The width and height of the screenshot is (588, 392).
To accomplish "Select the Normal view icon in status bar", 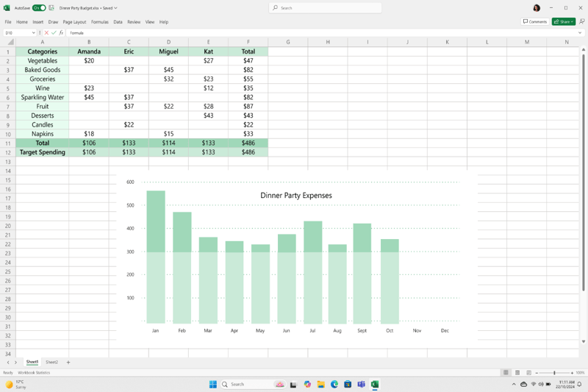I will pos(506,373).
